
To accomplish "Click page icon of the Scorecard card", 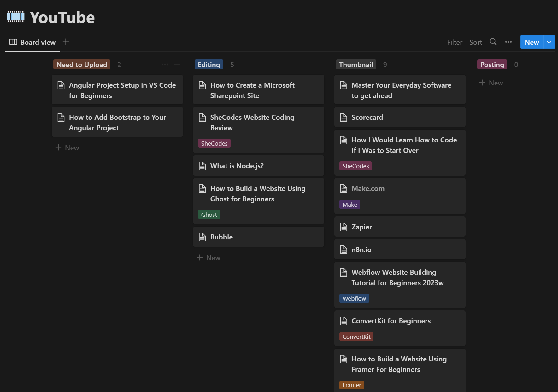I will [344, 118].
